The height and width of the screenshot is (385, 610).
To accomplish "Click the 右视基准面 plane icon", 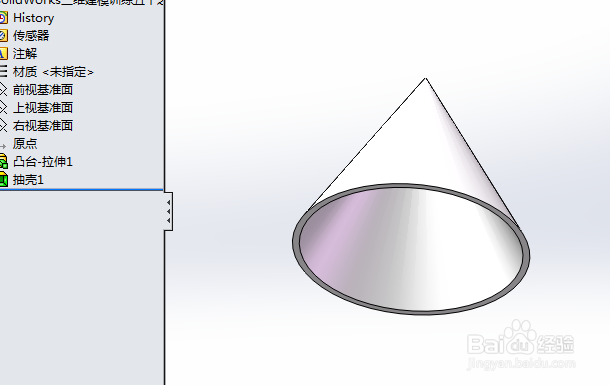I will 3,126.
